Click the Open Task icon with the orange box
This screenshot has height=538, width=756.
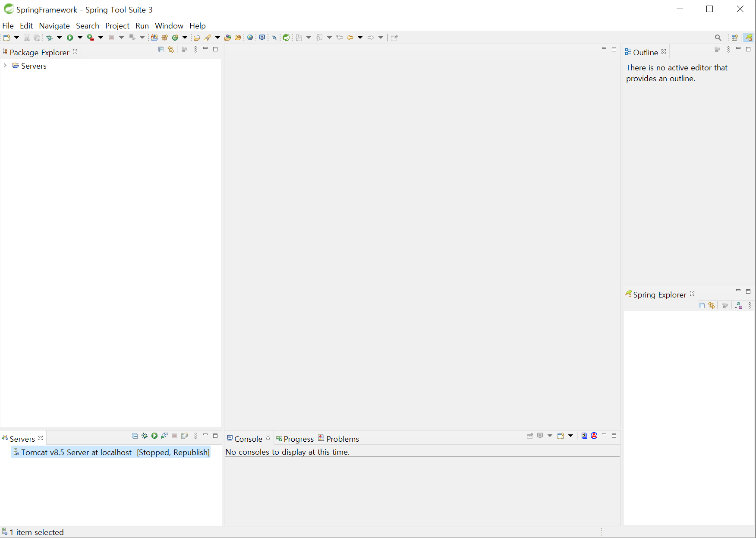click(x=238, y=38)
